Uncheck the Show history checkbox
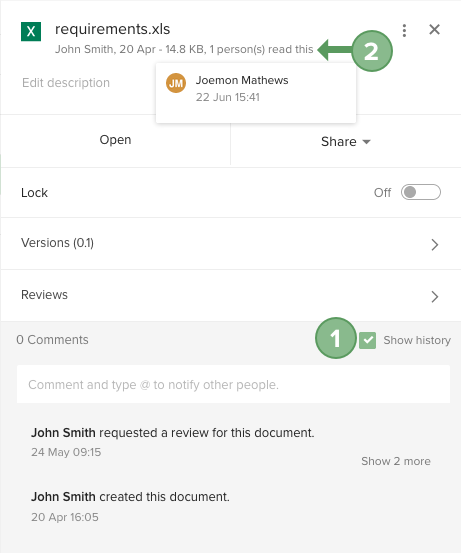Screen dimensions: 461x554 [x=367, y=340]
